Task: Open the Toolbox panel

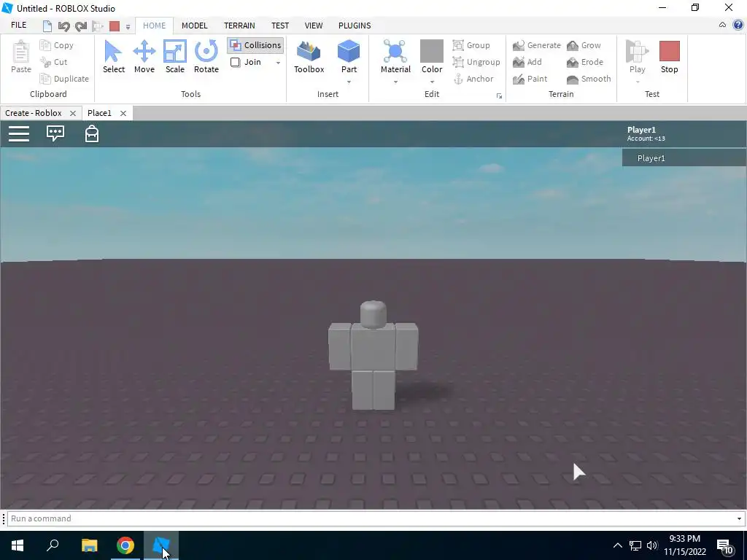Action: (309, 57)
